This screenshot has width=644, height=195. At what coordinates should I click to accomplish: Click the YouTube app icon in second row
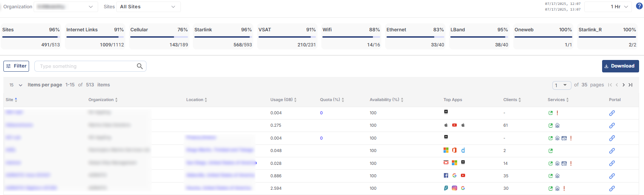pyautogui.click(x=454, y=125)
